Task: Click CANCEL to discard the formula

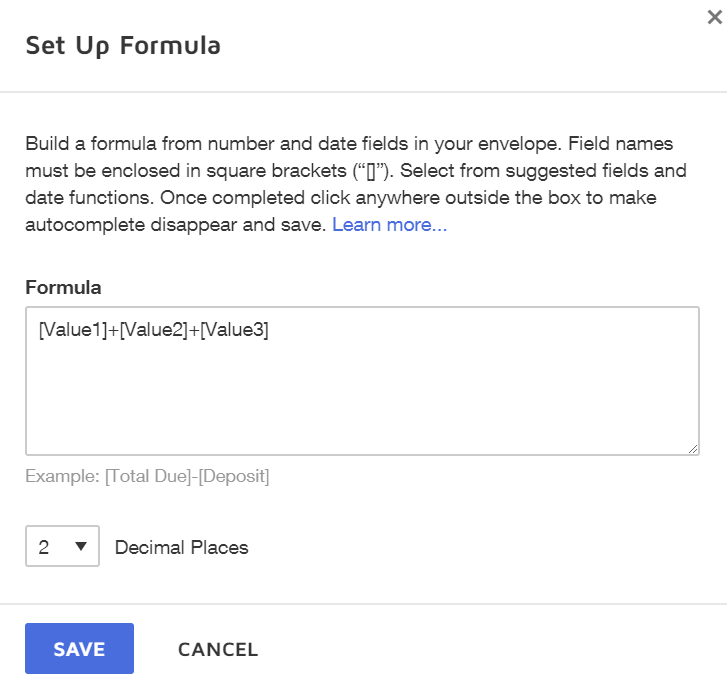Action: pyautogui.click(x=218, y=649)
